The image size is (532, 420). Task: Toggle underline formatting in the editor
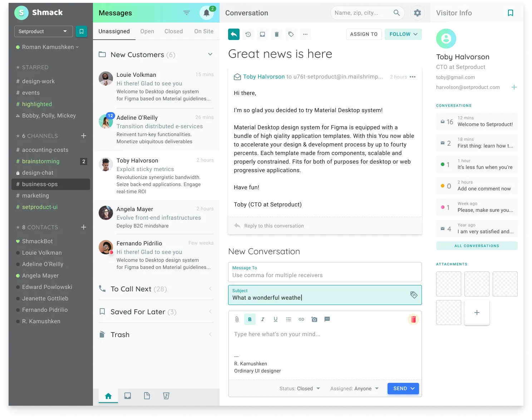(x=275, y=319)
